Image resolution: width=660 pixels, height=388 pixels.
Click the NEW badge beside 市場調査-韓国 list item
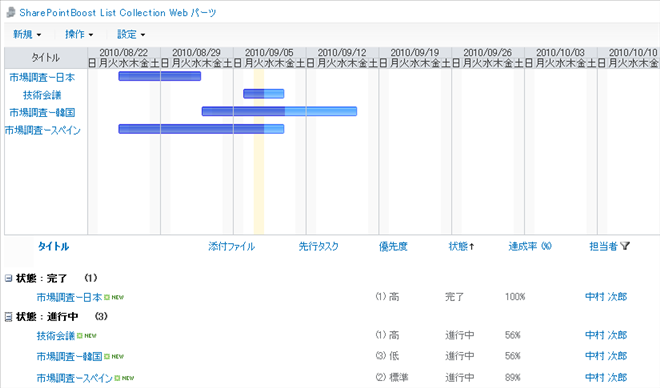point(114,356)
